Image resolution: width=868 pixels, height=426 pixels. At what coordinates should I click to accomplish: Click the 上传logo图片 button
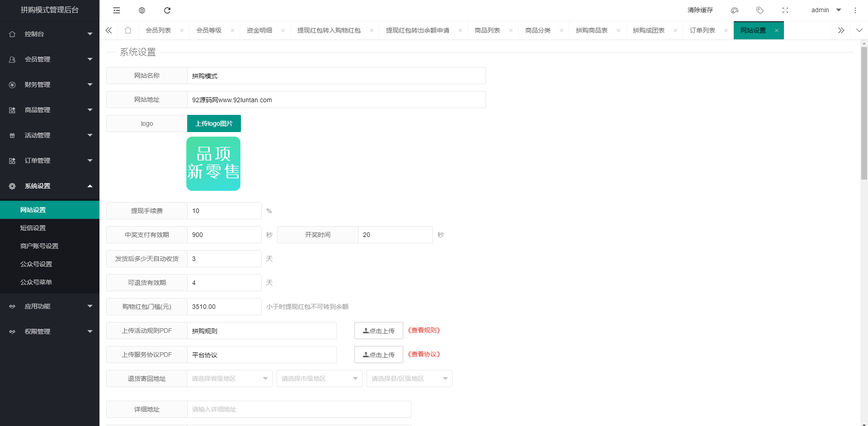click(x=214, y=123)
